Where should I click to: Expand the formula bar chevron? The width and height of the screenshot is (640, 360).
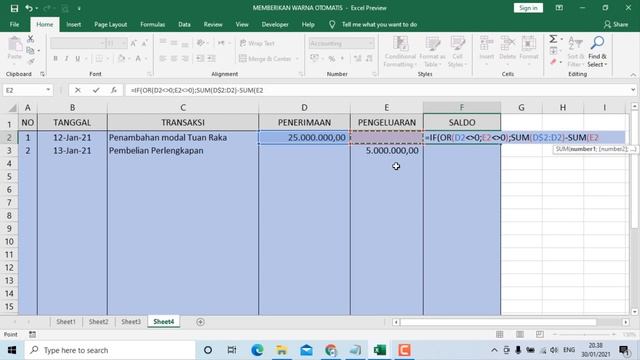coord(633,90)
